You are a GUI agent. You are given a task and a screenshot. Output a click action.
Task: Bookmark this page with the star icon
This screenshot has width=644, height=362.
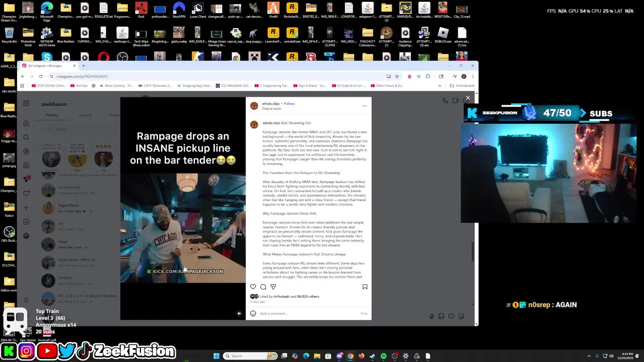(x=397, y=76)
